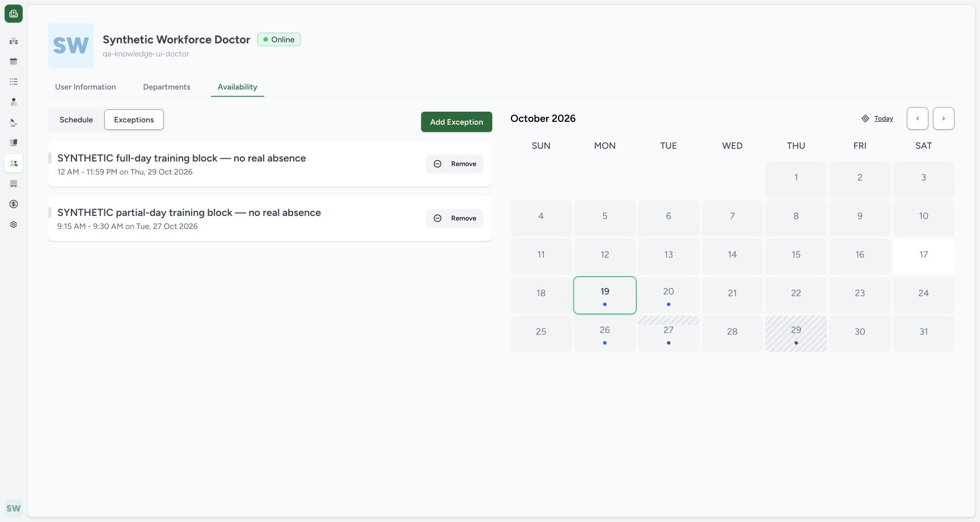Select October 10 on the calendar
The image size is (980, 522).
point(924,218)
